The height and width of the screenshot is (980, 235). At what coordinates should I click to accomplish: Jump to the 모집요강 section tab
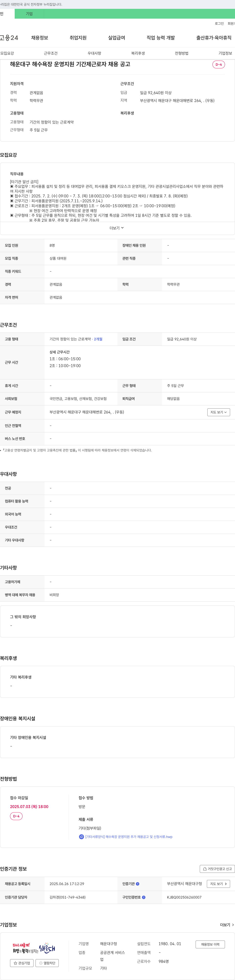pos(7,53)
